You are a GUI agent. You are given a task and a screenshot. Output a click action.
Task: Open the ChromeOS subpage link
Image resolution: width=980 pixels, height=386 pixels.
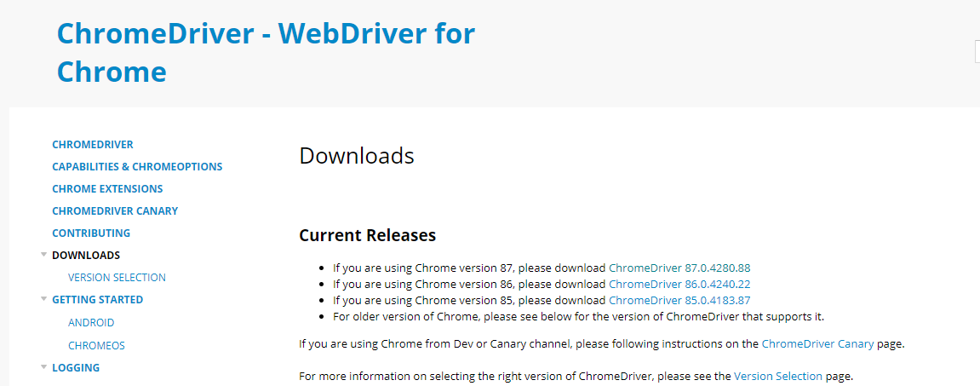pyautogui.click(x=96, y=345)
